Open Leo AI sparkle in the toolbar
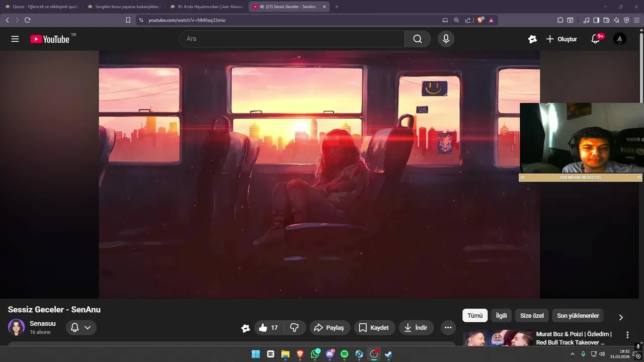This screenshot has height=362, width=644. (x=616, y=20)
